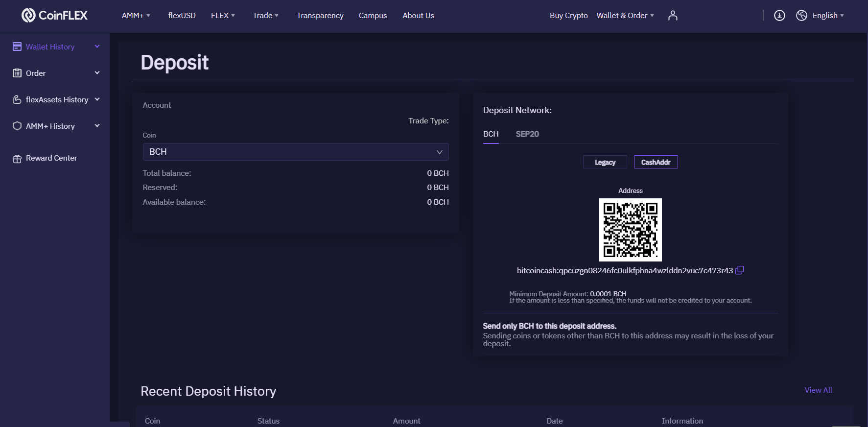
Task: Switch to the SEP20 network tab
Action: (527, 134)
